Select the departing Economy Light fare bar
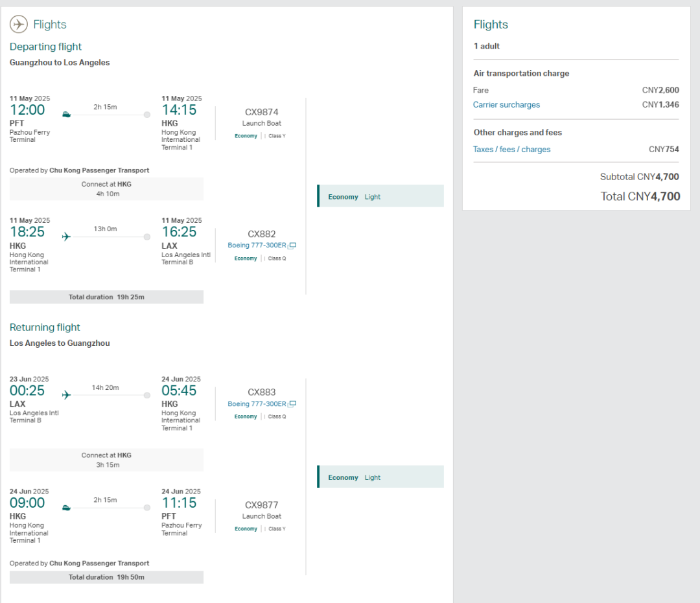The width and height of the screenshot is (700, 603). pyautogui.click(x=380, y=196)
